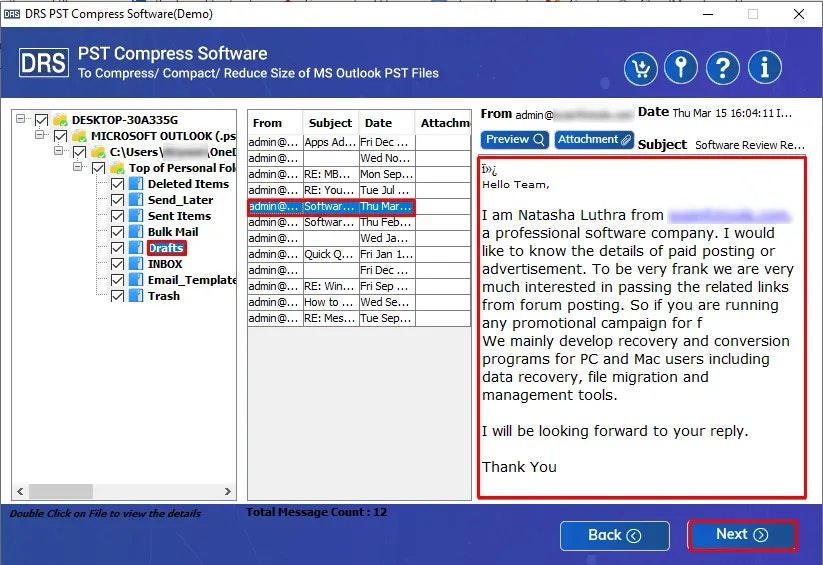This screenshot has width=823, height=565.
Task: Click the Preview button
Action: (515, 140)
